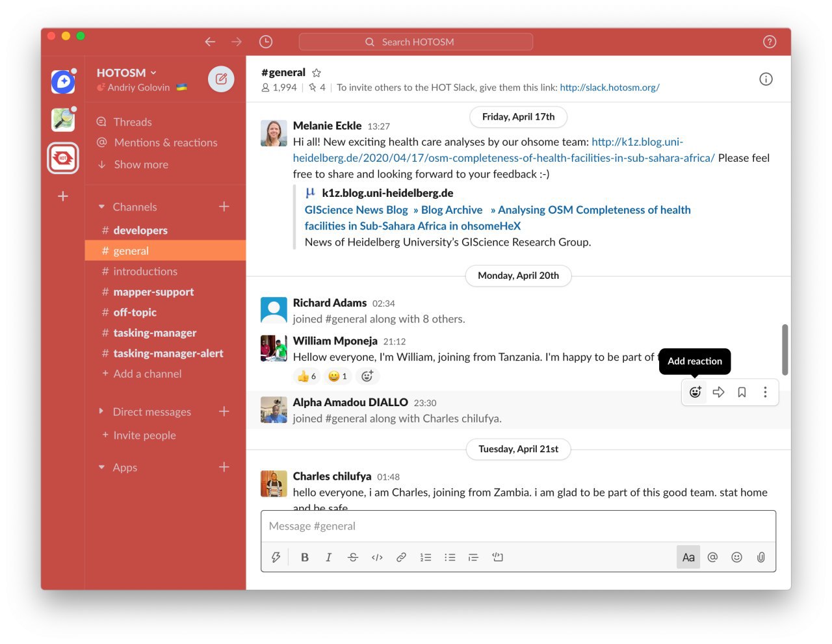Open the history clock icon
Screen dimensions: 832x644
(266, 42)
